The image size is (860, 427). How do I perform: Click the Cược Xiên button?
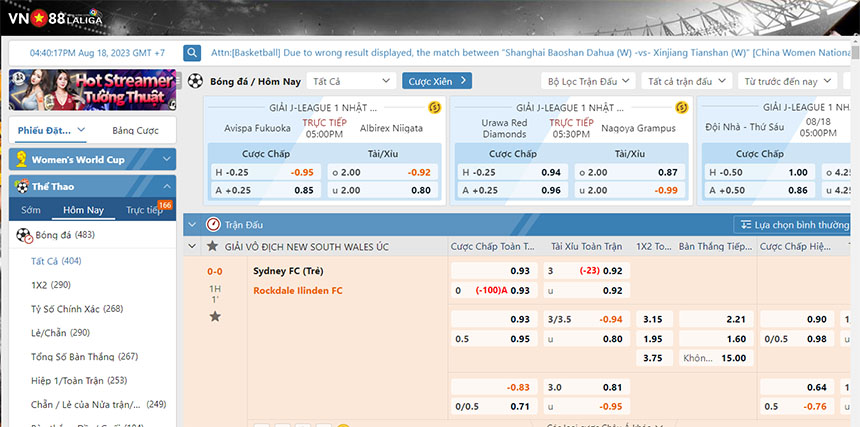click(436, 81)
